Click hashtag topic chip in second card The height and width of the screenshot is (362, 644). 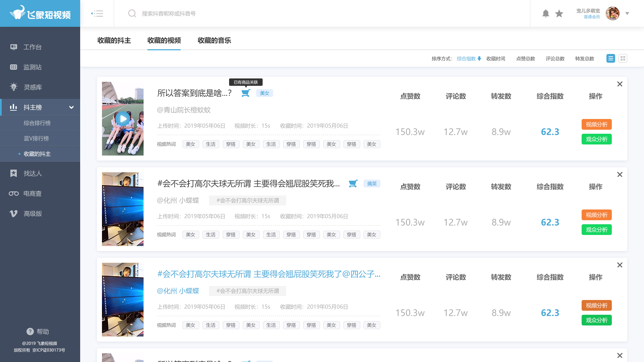pos(248,200)
